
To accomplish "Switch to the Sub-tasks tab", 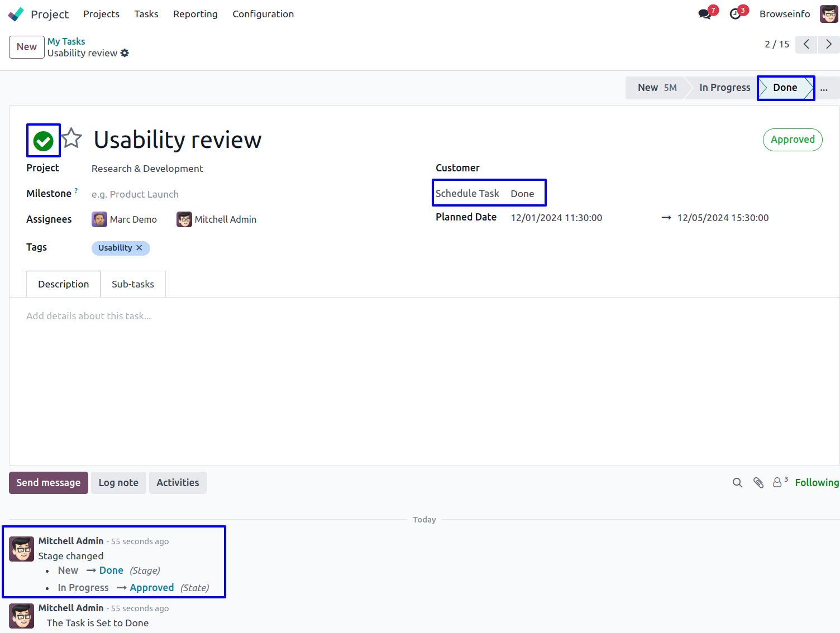I will tap(133, 284).
